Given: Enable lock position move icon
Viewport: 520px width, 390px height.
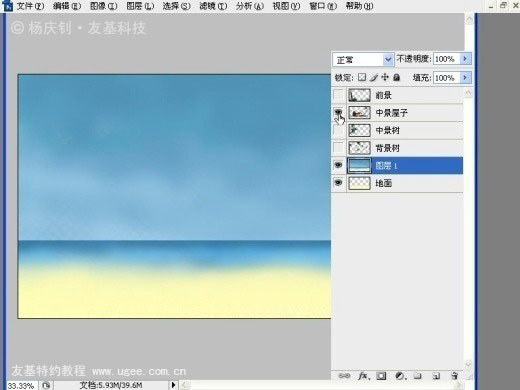Looking at the screenshot, I should pyautogui.click(x=385, y=77).
